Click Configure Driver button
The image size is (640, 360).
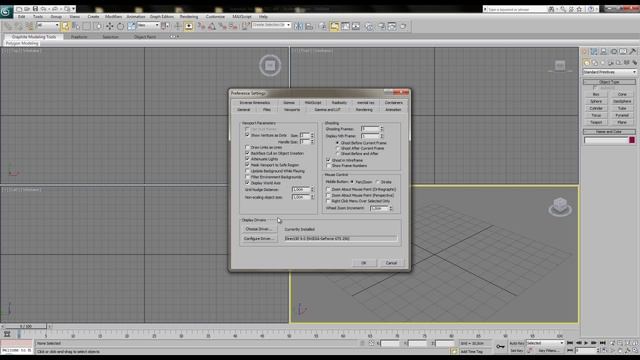click(x=258, y=238)
